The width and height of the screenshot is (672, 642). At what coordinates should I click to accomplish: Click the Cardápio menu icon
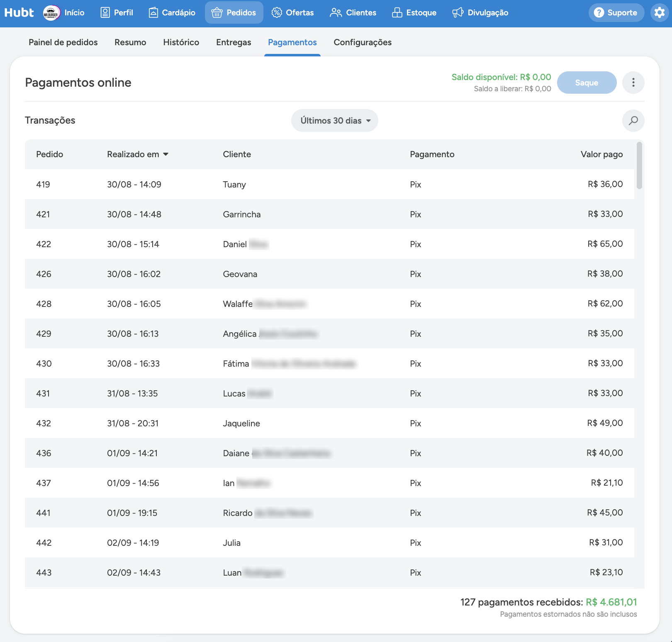(153, 12)
